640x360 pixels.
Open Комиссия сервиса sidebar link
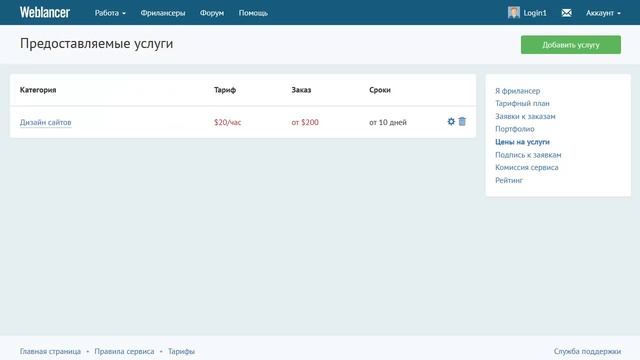click(x=527, y=167)
